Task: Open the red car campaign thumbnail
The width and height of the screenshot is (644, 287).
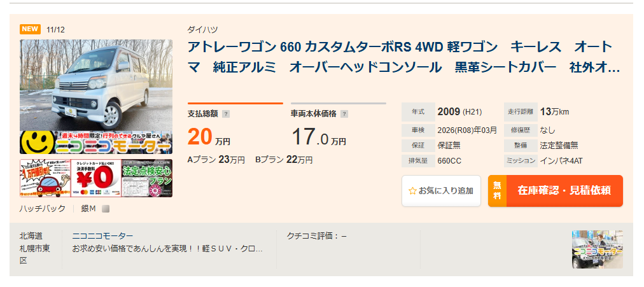Action: 45,178
